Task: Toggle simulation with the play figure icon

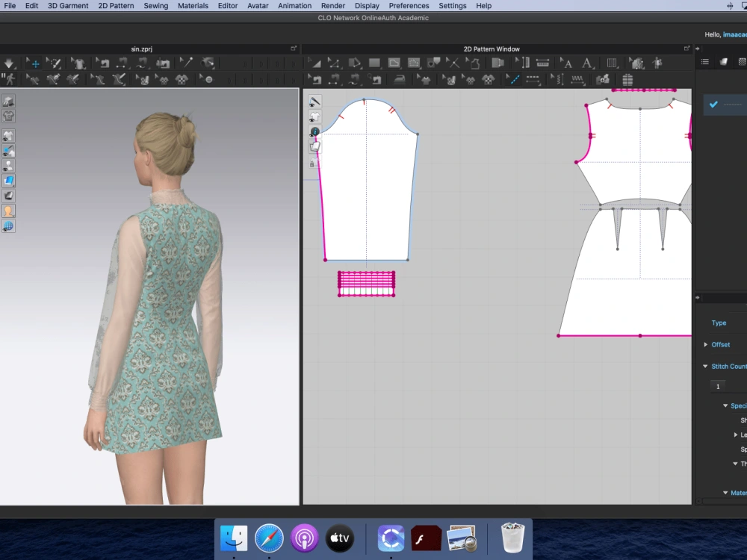Action: 9,80
